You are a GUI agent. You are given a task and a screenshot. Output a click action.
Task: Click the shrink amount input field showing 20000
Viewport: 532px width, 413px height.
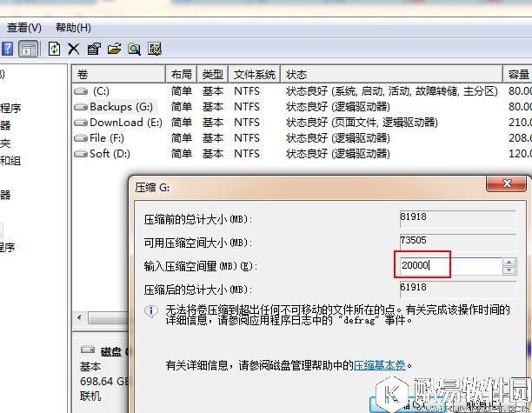[451, 265]
